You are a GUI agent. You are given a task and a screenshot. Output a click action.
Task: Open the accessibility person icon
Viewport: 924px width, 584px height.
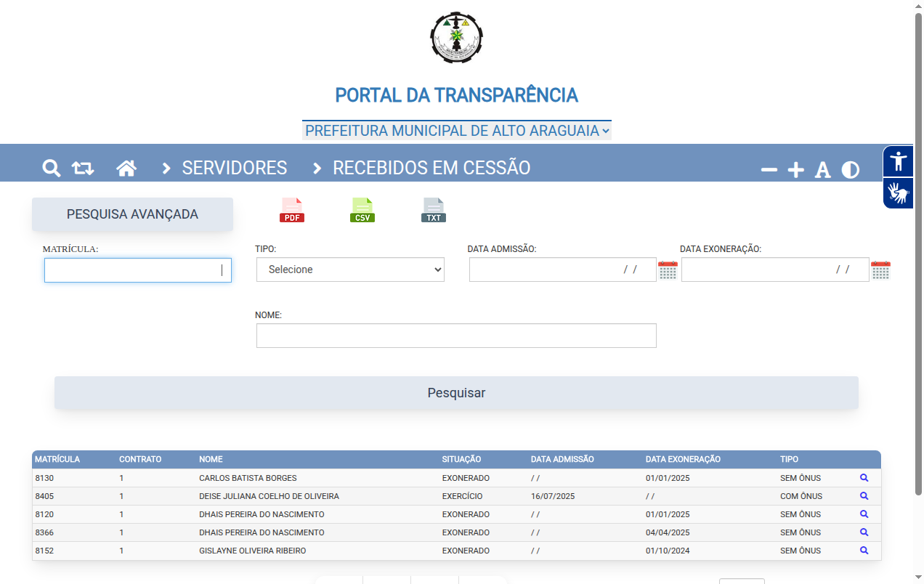(899, 161)
